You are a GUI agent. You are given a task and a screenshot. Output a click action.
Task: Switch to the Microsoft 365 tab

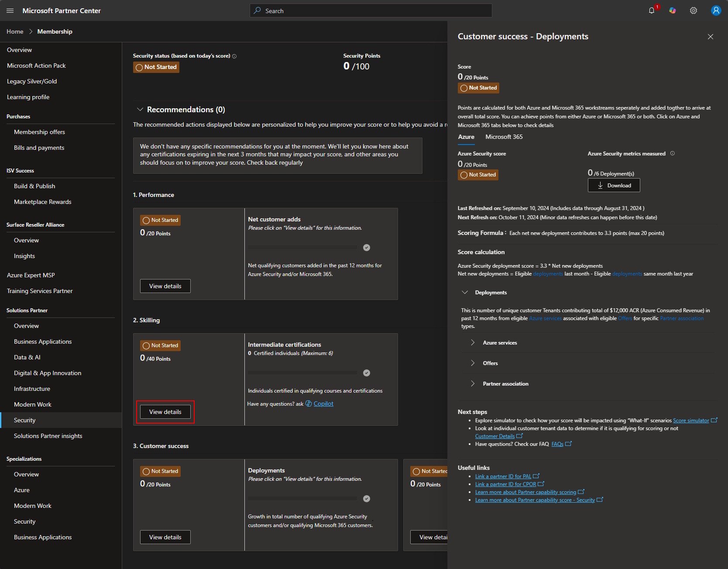tap(504, 137)
